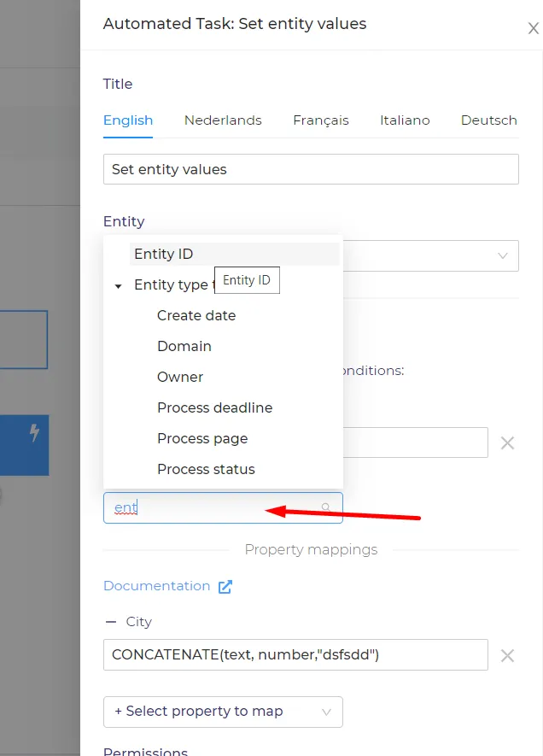Viewport: 543px width, 756px height.
Task: Choose Process page from the list
Action: pyautogui.click(x=201, y=439)
